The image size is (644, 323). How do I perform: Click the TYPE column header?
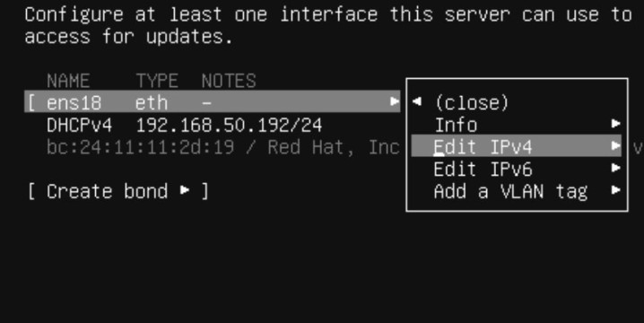click(x=157, y=81)
